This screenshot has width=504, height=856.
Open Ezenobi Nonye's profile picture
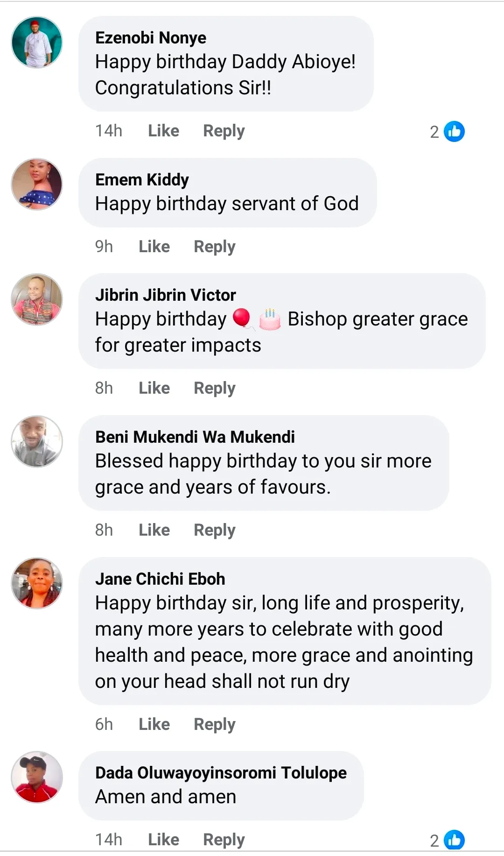click(x=37, y=42)
